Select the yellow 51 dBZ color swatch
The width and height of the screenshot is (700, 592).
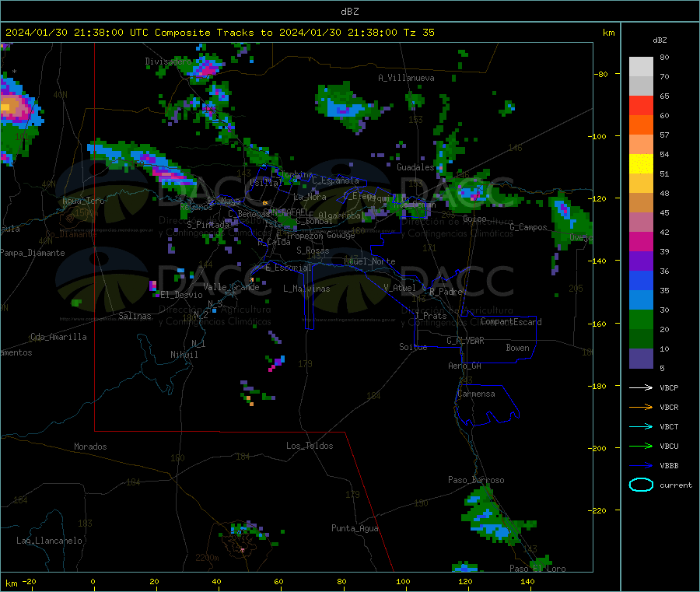point(641,164)
